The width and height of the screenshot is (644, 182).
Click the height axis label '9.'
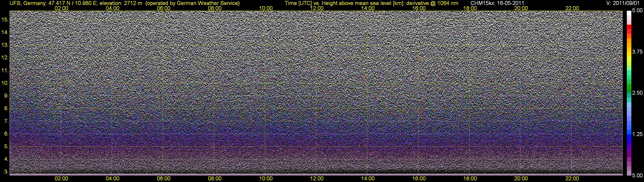tap(6, 96)
